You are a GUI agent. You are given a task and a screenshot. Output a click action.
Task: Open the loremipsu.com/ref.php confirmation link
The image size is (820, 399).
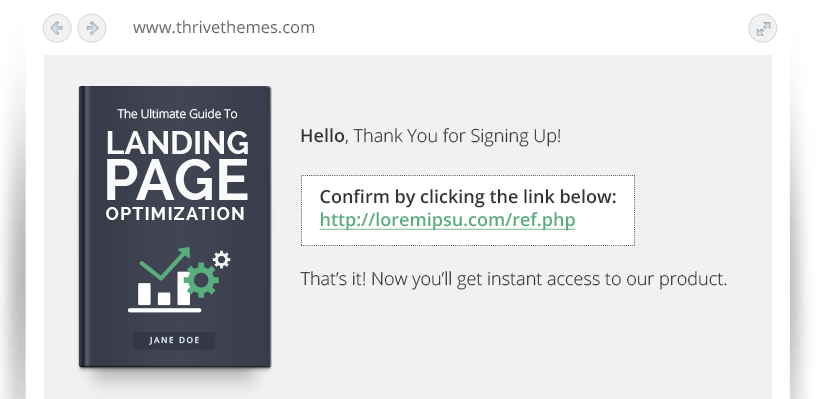tap(447, 220)
